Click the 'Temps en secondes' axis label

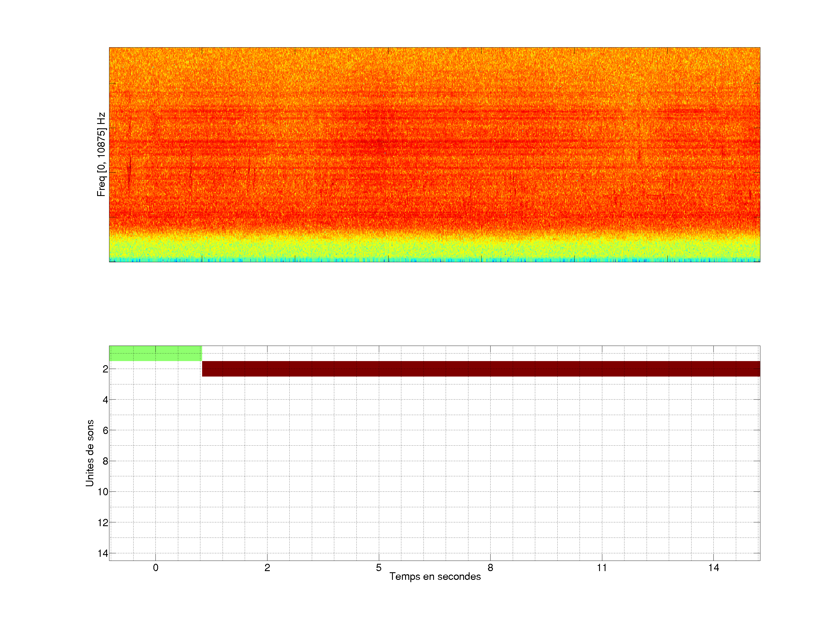point(435,576)
